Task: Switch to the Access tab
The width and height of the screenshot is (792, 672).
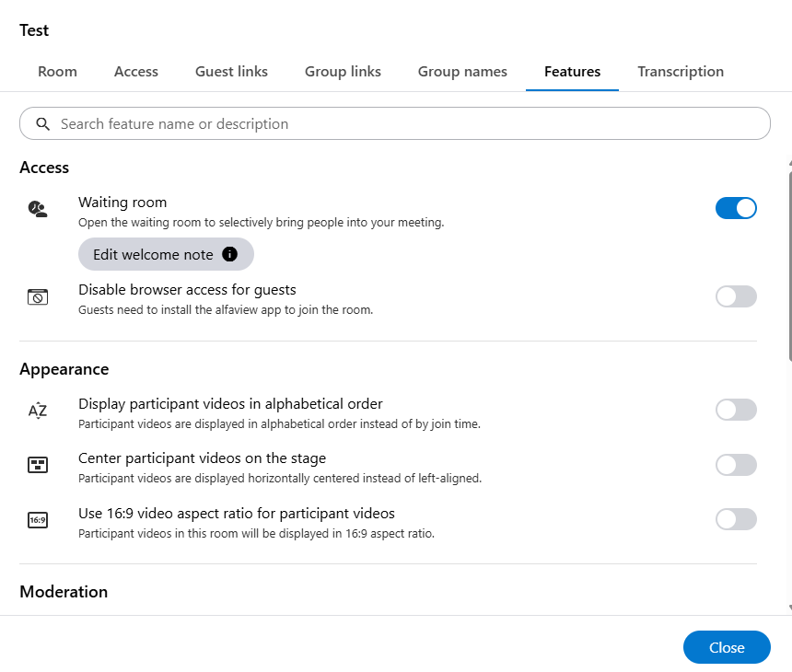Action: (136, 72)
